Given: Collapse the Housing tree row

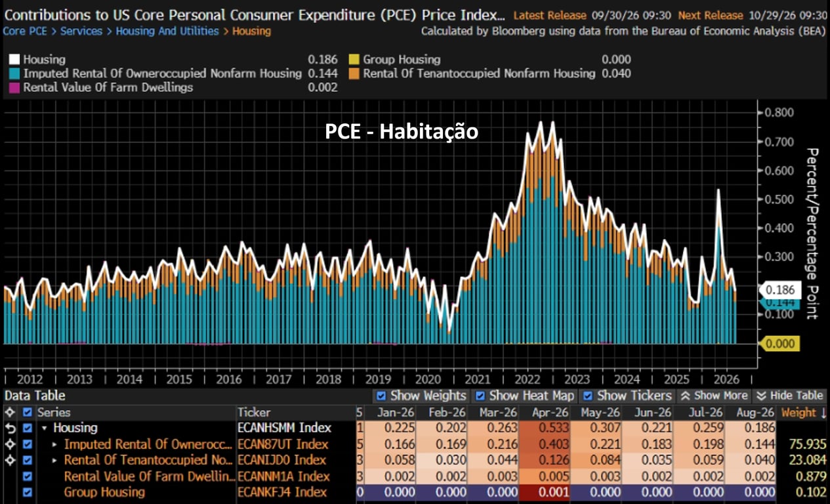Looking at the screenshot, I should coord(45,429).
